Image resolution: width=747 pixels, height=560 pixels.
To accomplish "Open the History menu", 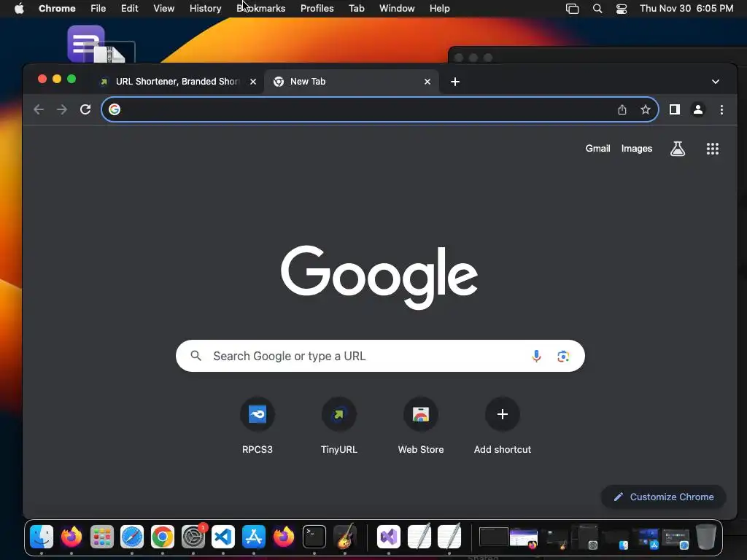I will point(205,8).
